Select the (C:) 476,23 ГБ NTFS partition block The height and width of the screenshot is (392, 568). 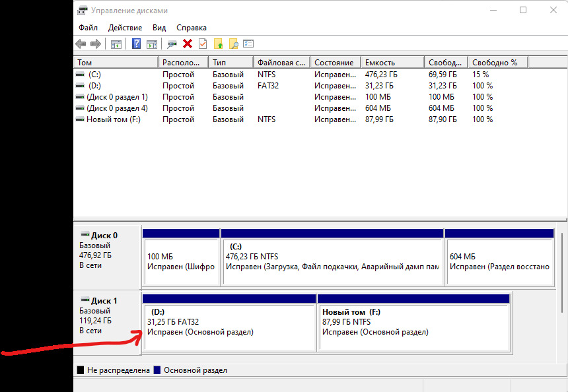332,257
